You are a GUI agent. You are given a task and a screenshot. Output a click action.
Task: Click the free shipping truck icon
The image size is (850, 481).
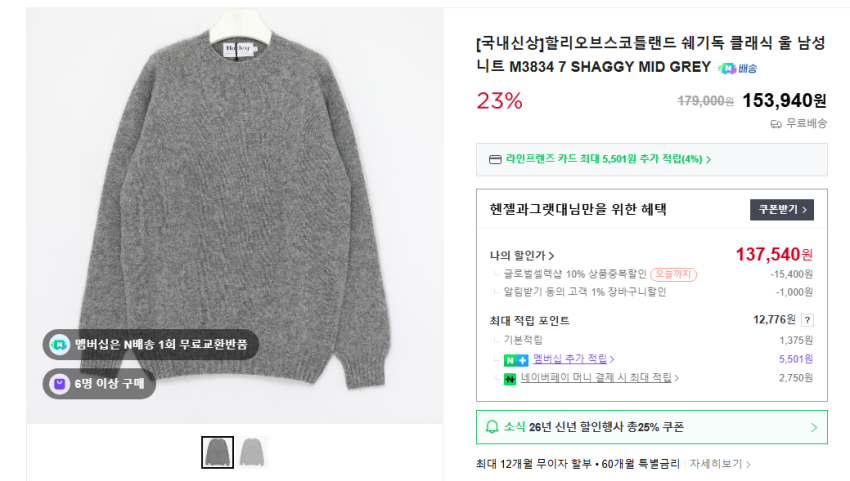click(775, 124)
